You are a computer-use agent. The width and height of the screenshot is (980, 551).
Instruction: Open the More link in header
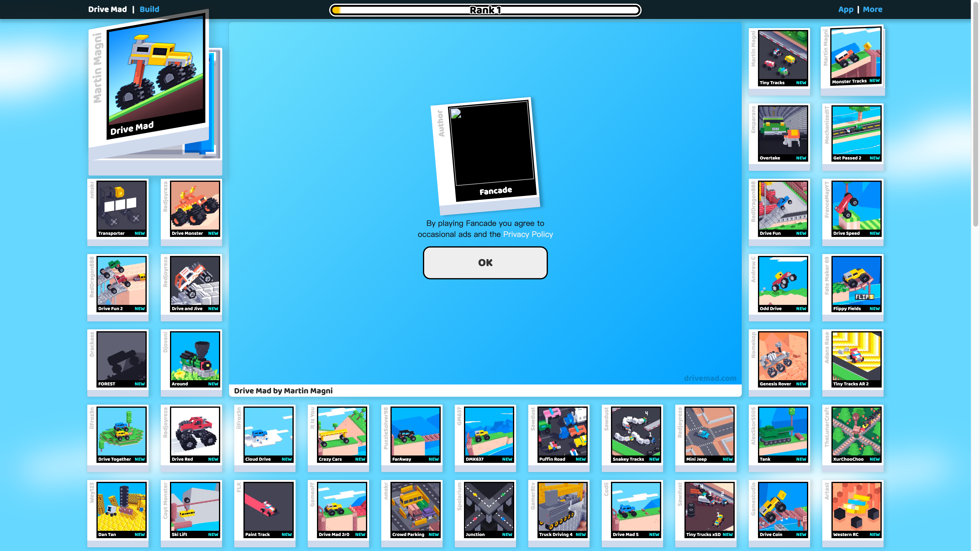click(x=872, y=9)
